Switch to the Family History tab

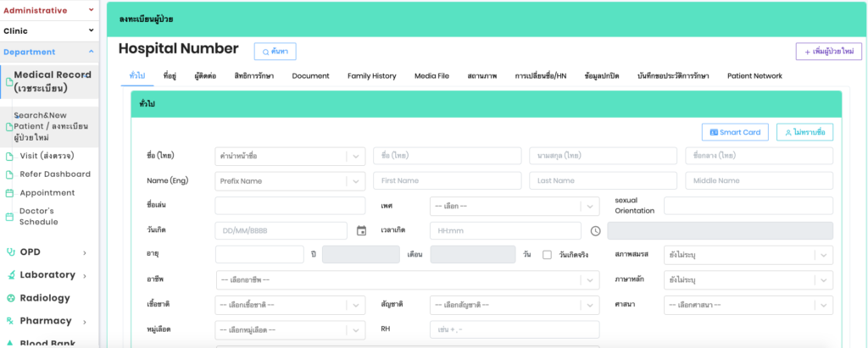[x=371, y=76]
